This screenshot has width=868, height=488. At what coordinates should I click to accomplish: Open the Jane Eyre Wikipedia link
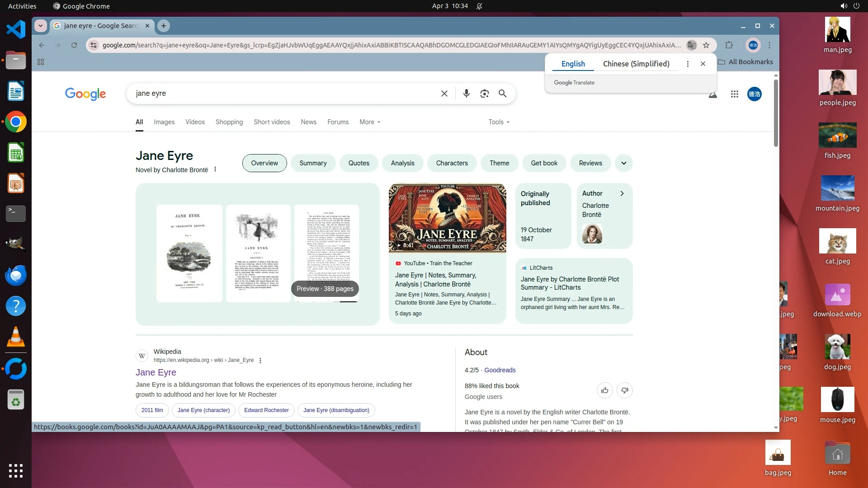pyautogui.click(x=156, y=372)
